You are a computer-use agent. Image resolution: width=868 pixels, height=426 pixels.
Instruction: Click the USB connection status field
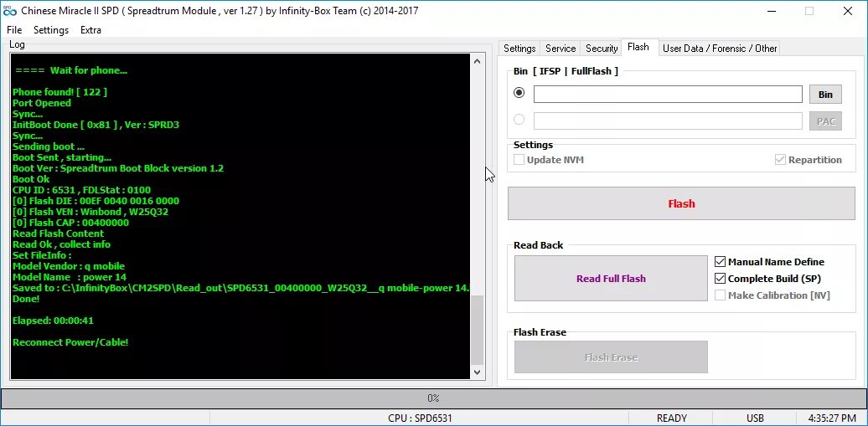point(755,418)
